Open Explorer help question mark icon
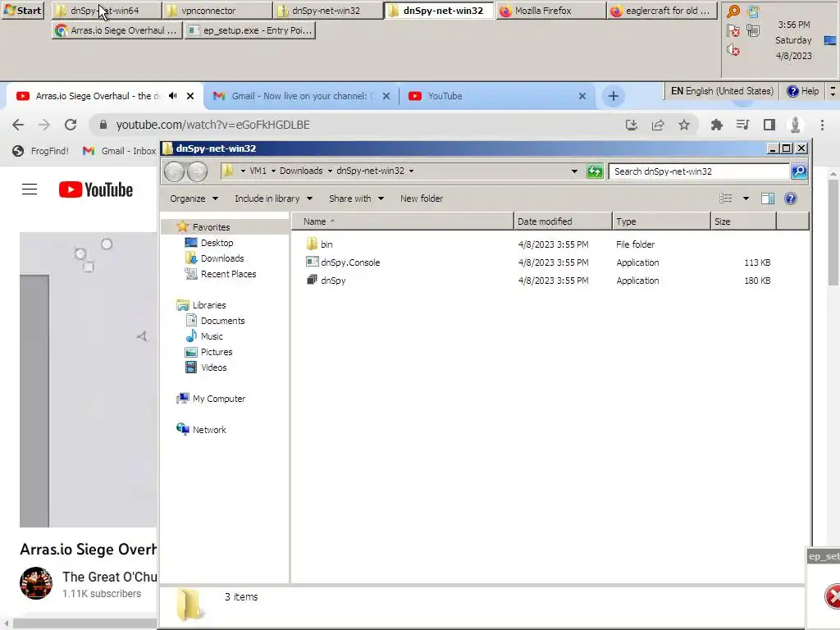The image size is (840, 630). pyautogui.click(x=791, y=199)
